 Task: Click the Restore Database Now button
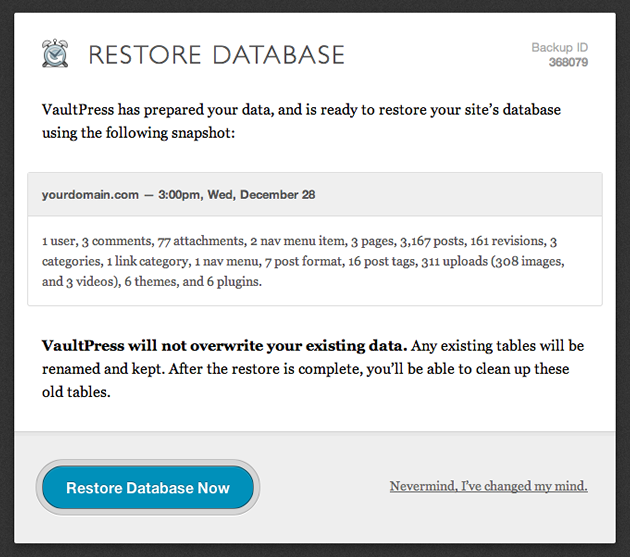coord(148,487)
